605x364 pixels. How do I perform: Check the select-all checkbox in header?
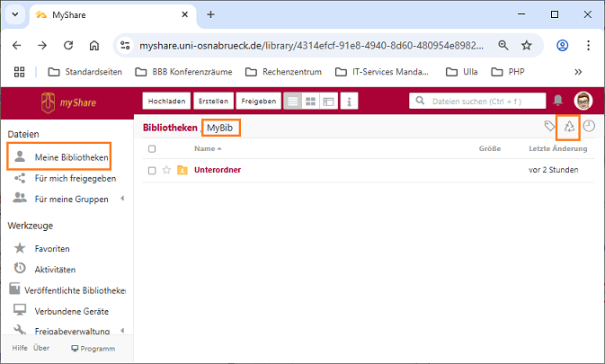coord(152,148)
